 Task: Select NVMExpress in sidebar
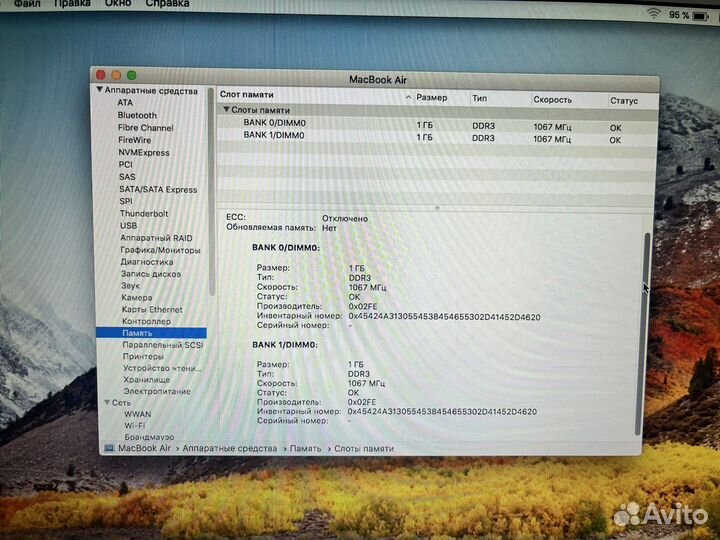click(x=144, y=152)
